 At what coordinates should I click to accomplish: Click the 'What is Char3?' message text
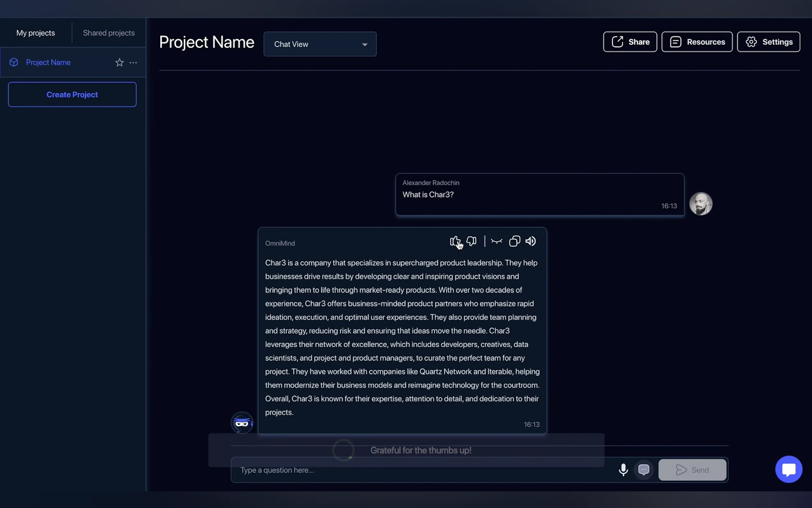428,194
